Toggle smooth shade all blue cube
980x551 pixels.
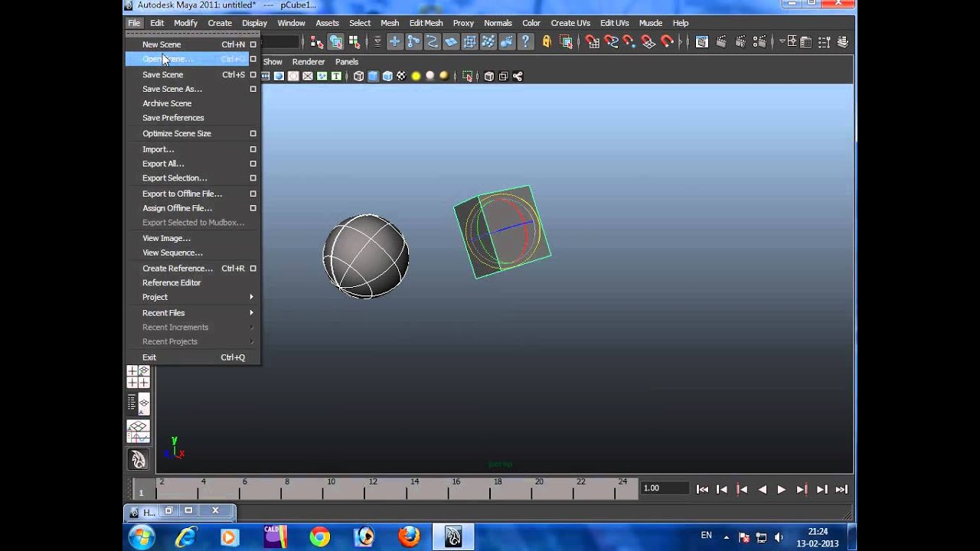point(373,76)
